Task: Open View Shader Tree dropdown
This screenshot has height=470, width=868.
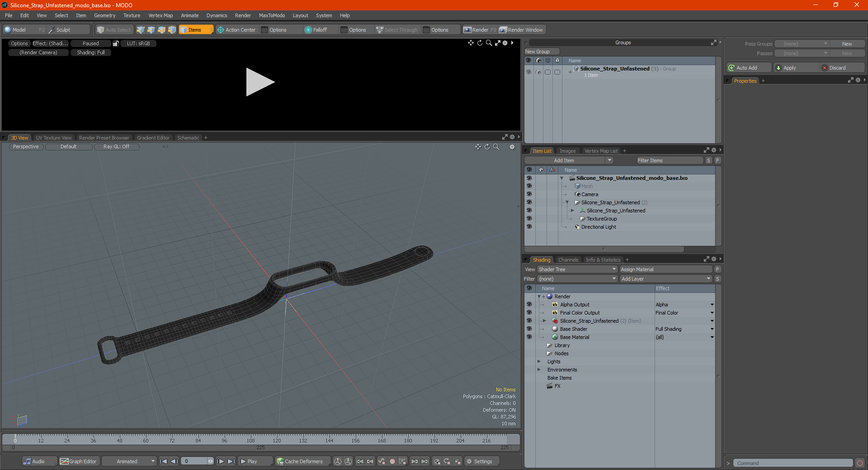Action: pos(577,269)
